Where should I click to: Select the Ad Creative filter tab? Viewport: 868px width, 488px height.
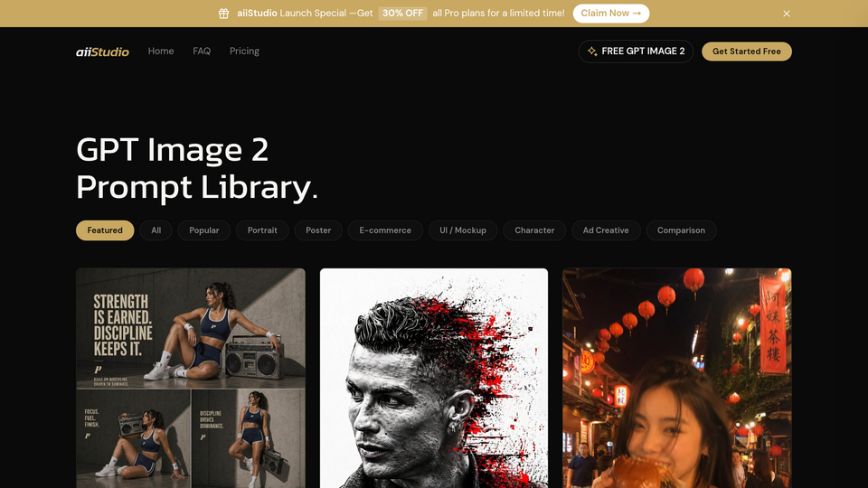pyautogui.click(x=606, y=230)
